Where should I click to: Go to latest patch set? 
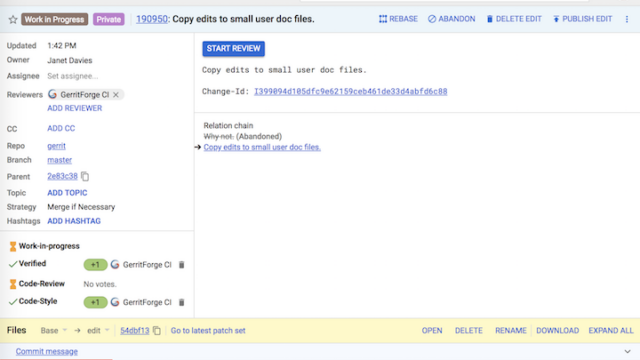coord(208,331)
